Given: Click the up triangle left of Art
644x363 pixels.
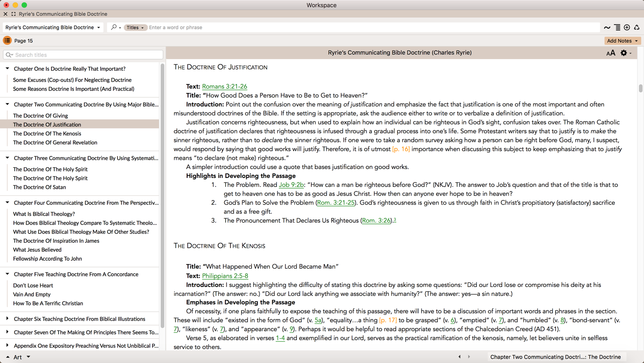Looking at the screenshot, I should [x=8, y=357].
